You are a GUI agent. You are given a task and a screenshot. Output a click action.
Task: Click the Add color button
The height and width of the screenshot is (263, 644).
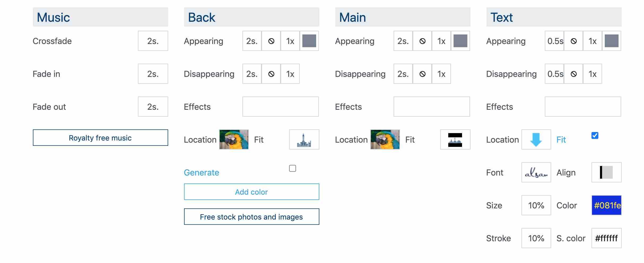click(x=252, y=192)
